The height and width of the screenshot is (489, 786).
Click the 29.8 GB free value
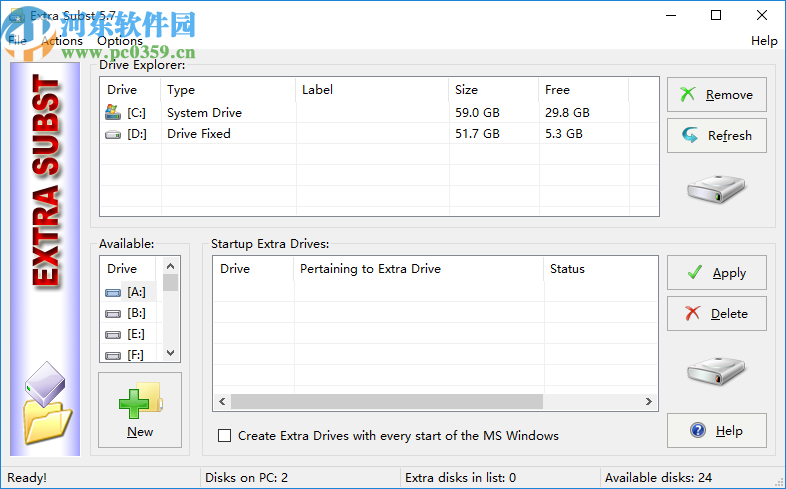coord(567,113)
